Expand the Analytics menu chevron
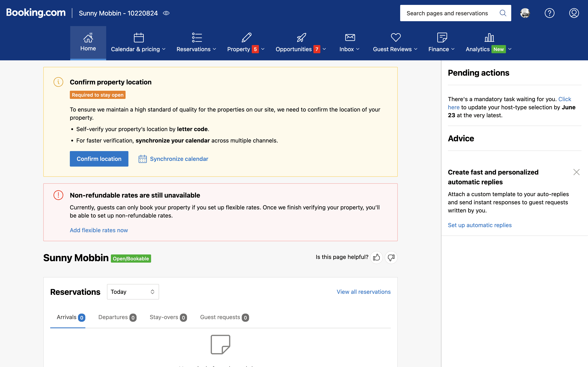588x367 pixels. coord(510,49)
